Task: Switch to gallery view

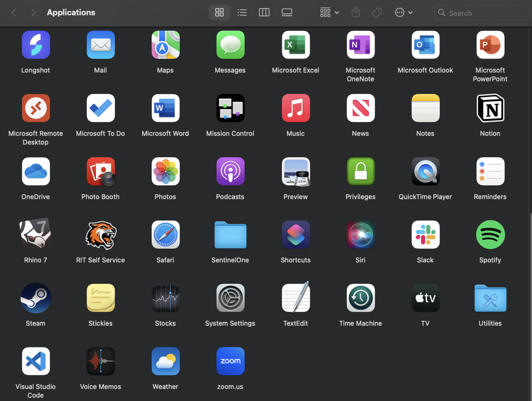Action: [287, 13]
